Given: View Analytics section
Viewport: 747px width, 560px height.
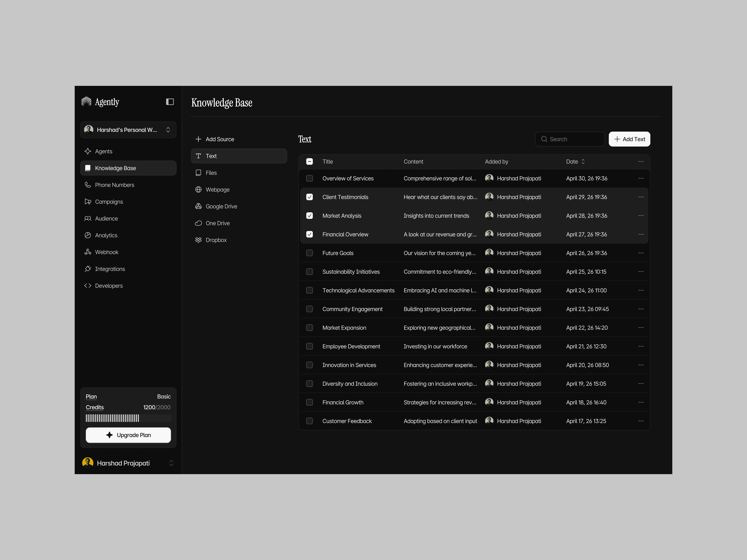Looking at the screenshot, I should click(x=128, y=235).
